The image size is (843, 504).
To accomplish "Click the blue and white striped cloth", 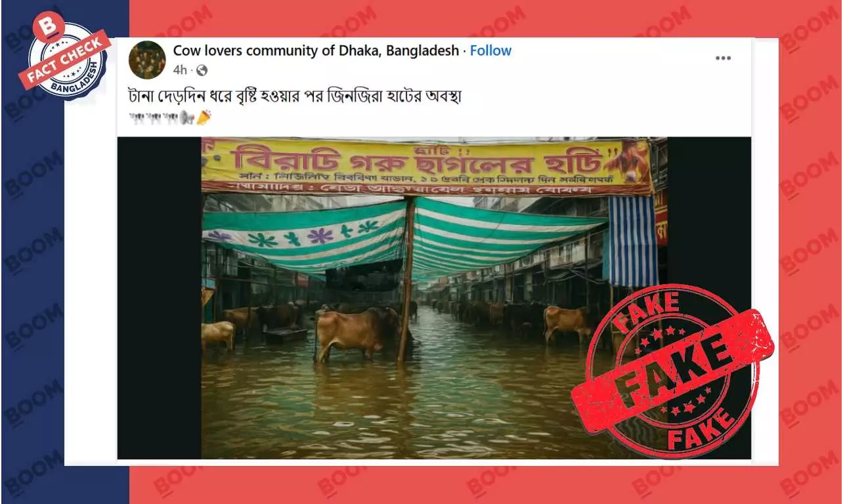I will [631, 241].
